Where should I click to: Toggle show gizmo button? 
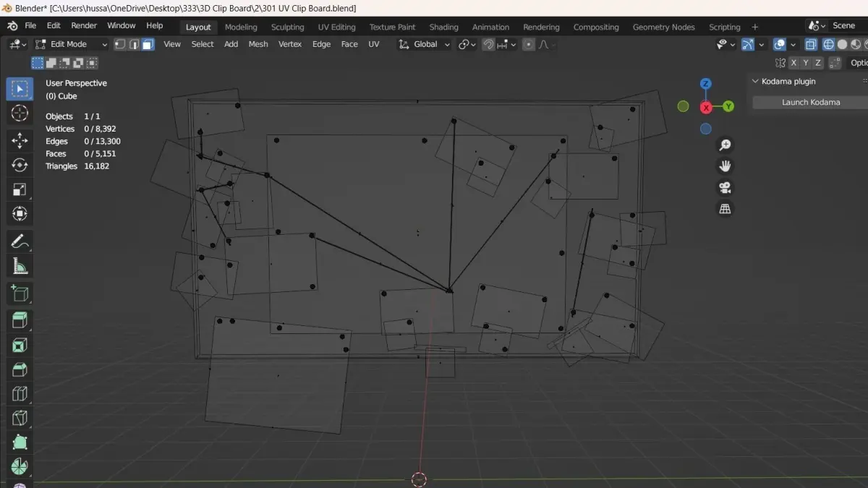pos(748,44)
